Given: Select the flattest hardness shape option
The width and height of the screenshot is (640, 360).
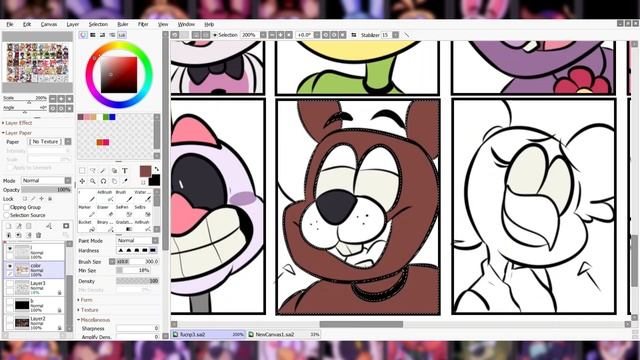Looking at the screenshot, I should [x=153, y=251].
